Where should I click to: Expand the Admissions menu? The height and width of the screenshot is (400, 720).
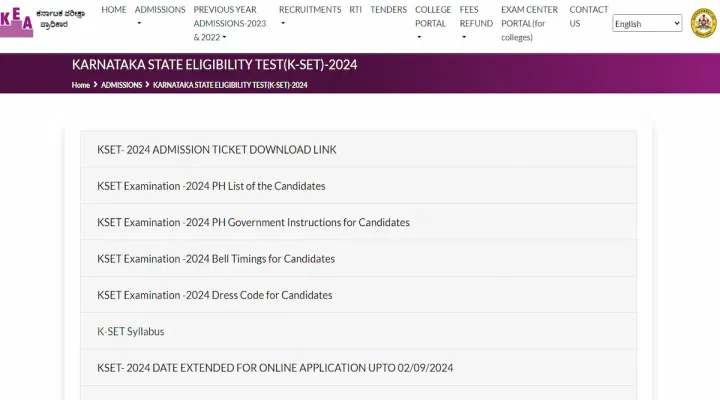(x=160, y=15)
